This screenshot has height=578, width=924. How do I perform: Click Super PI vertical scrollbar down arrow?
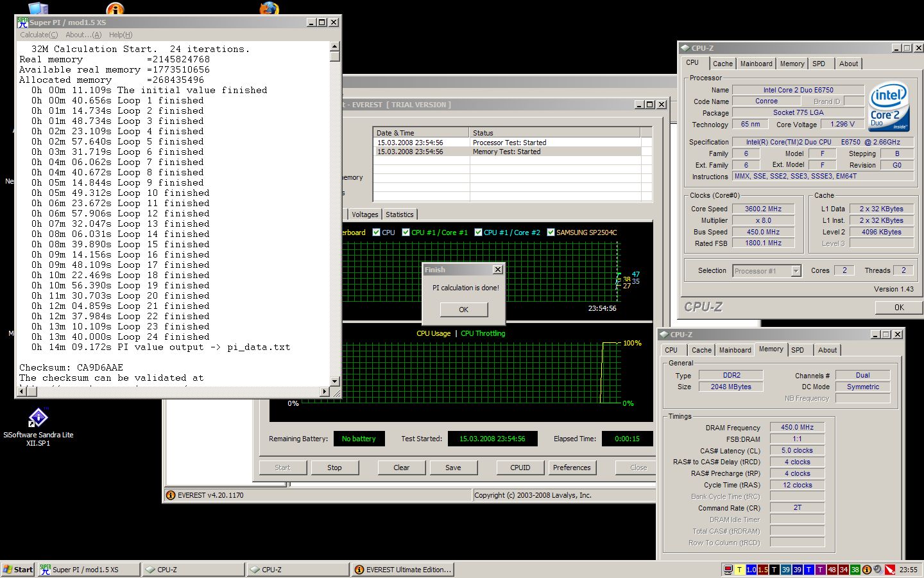[334, 381]
